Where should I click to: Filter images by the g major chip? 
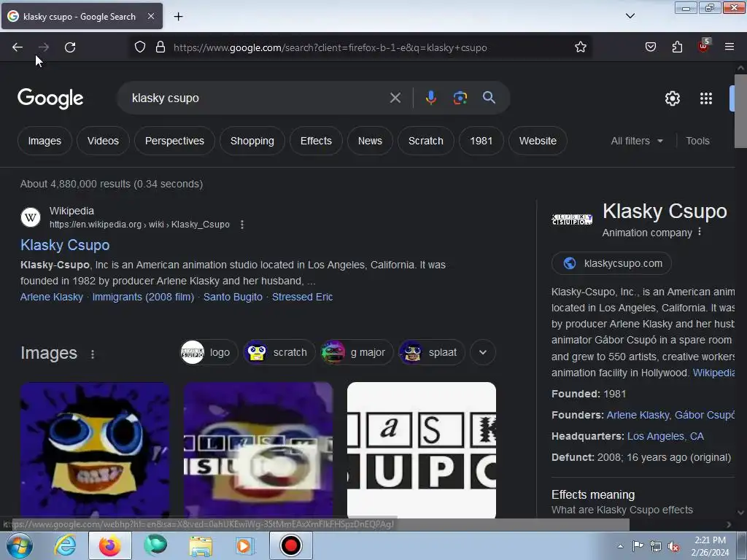point(357,352)
